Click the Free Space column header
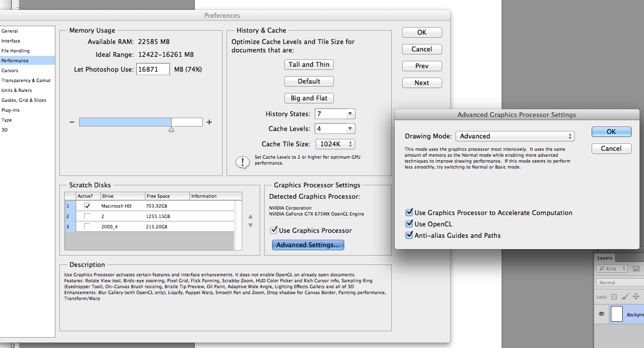 (x=167, y=196)
